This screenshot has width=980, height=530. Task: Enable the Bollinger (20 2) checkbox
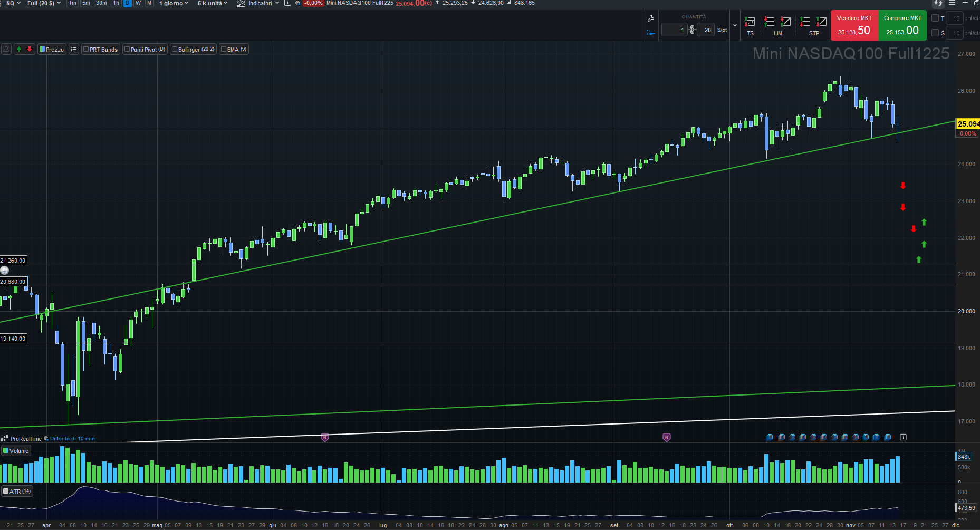(175, 50)
